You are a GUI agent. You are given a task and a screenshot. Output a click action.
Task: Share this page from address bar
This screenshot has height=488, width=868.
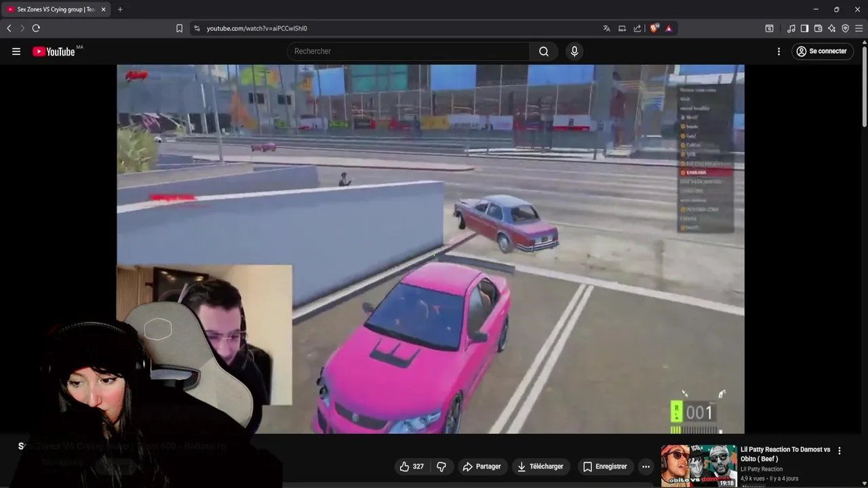coord(637,28)
